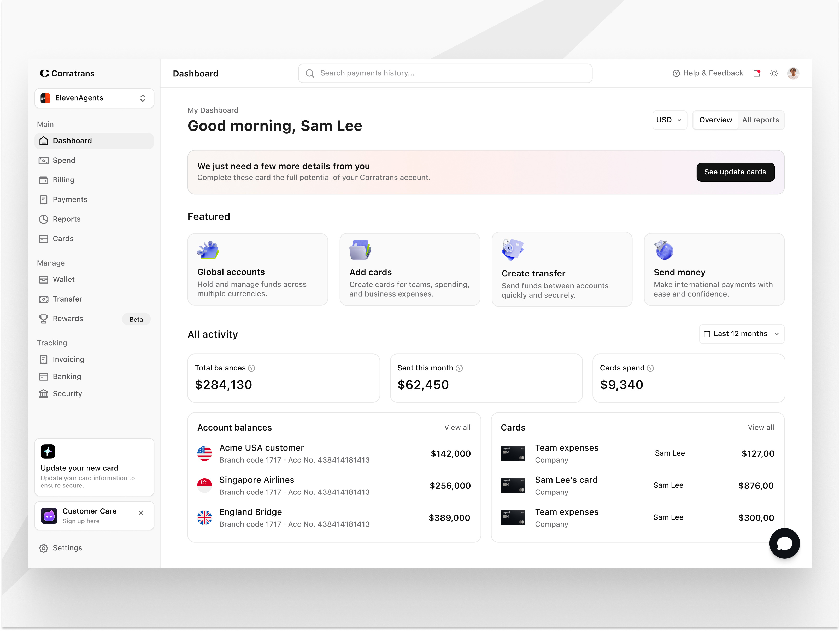The height and width of the screenshot is (631, 840).
Task: Toggle light mode via the sun icon
Action: click(774, 73)
